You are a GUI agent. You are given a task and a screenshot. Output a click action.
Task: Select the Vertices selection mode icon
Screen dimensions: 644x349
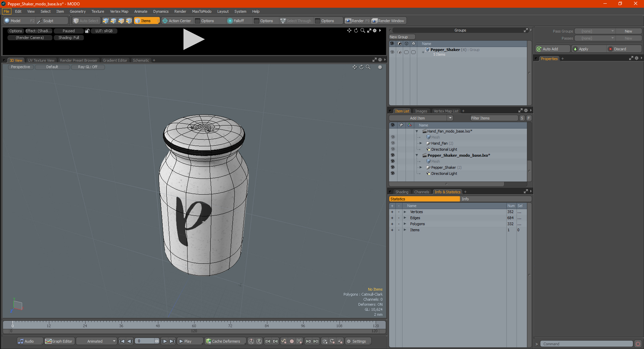(106, 21)
